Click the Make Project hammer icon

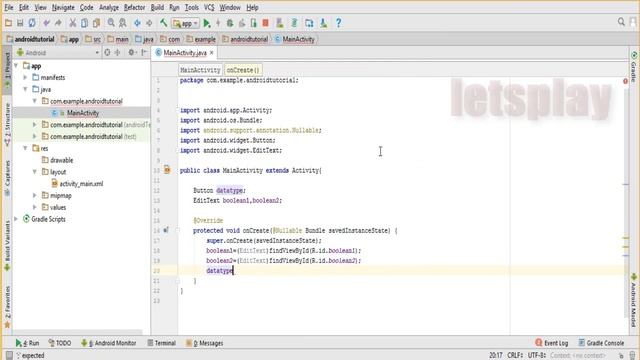(164, 23)
